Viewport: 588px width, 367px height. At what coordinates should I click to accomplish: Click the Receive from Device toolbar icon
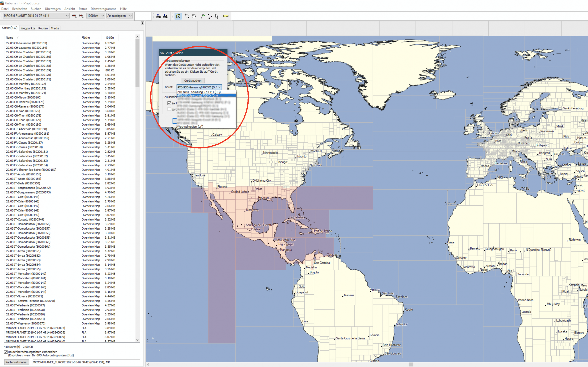[x=165, y=16]
